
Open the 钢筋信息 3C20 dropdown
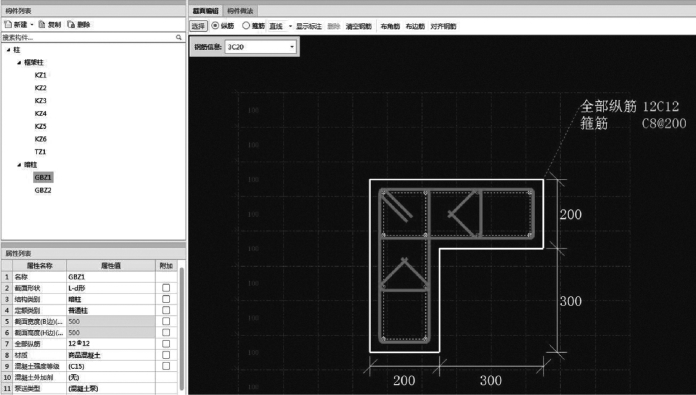point(292,47)
